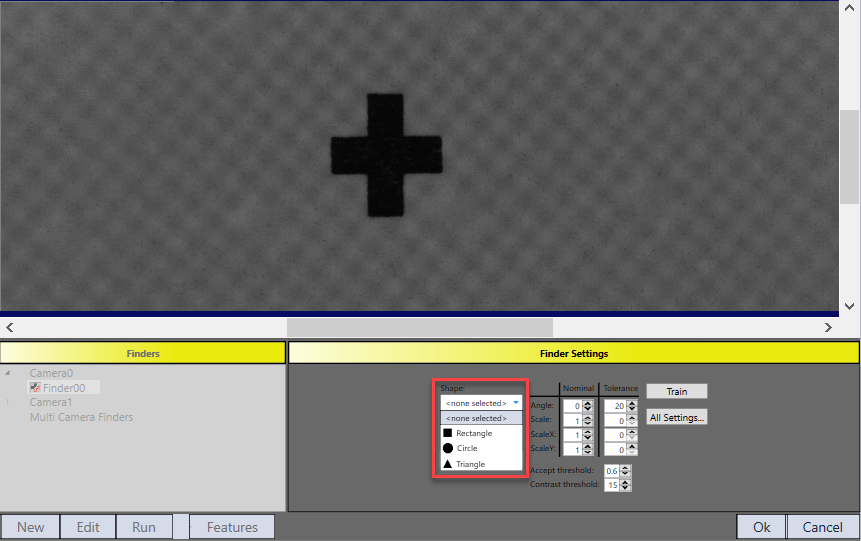Run the finder with the Run button
Screen dimensions: 861x541
[x=144, y=527]
